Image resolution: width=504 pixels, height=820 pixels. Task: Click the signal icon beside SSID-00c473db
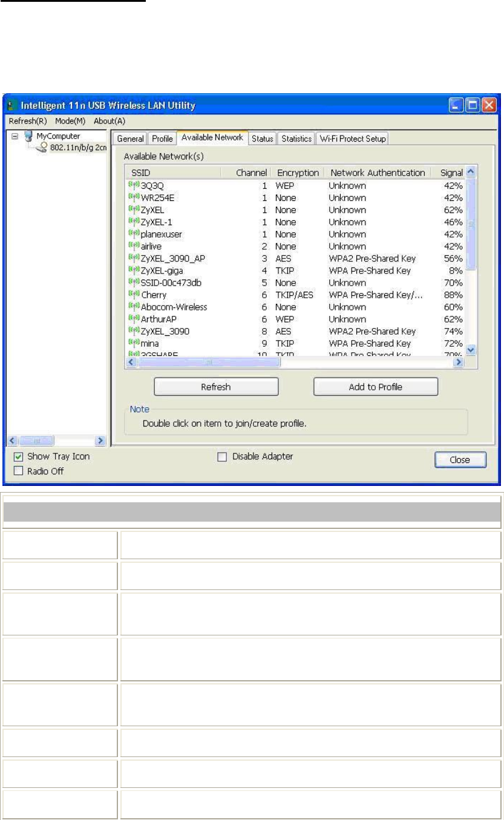[134, 283]
